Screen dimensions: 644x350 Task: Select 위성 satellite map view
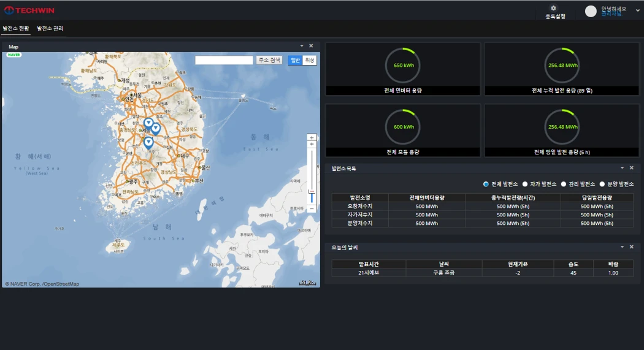pyautogui.click(x=309, y=60)
